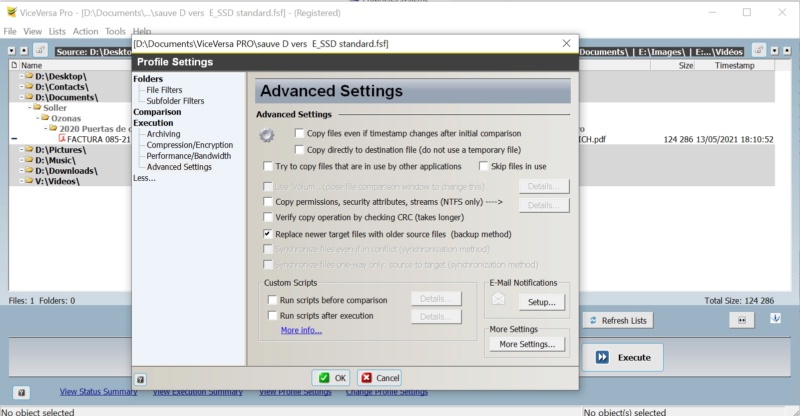Click the Refresh Lists button

(618, 321)
